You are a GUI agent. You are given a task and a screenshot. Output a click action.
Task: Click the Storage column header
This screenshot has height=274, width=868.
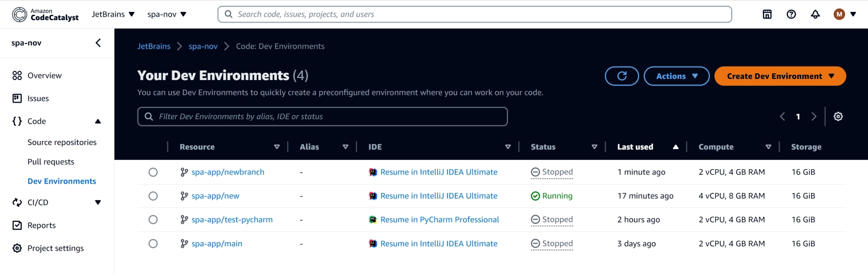806,147
